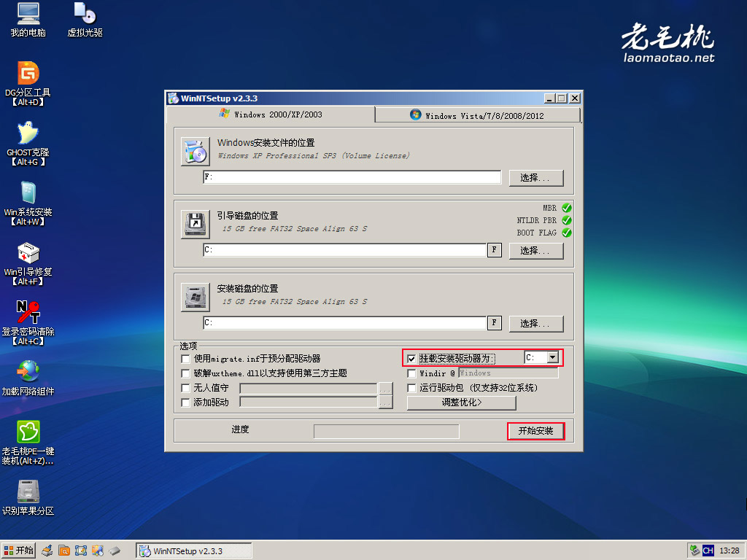747x560 pixels.
Task: Click NTLDR PBR green check icon
Action: 566,220
